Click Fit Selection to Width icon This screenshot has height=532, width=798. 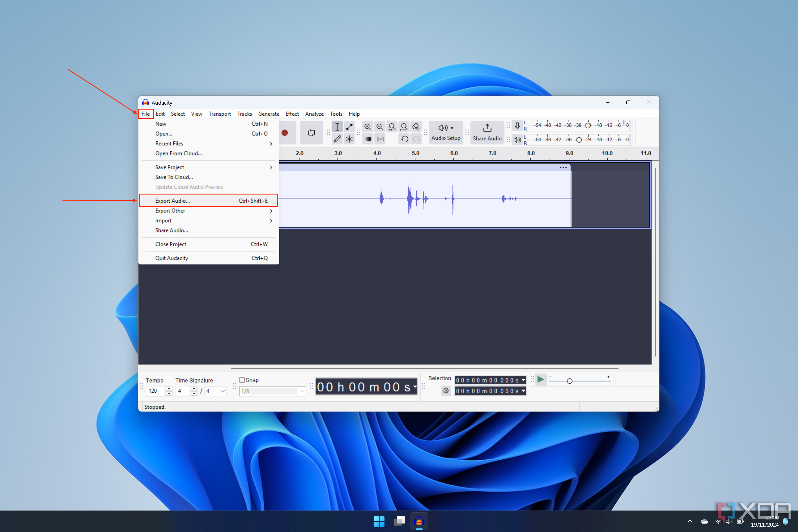tap(392, 127)
